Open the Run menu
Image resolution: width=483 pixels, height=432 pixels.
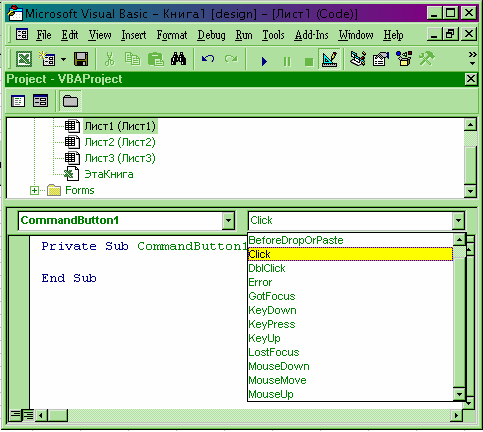tap(244, 35)
